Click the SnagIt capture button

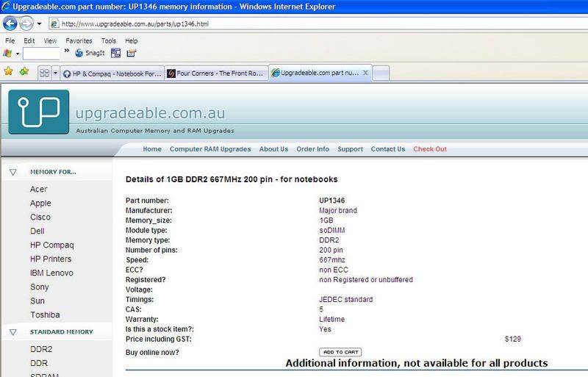tap(90, 53)
